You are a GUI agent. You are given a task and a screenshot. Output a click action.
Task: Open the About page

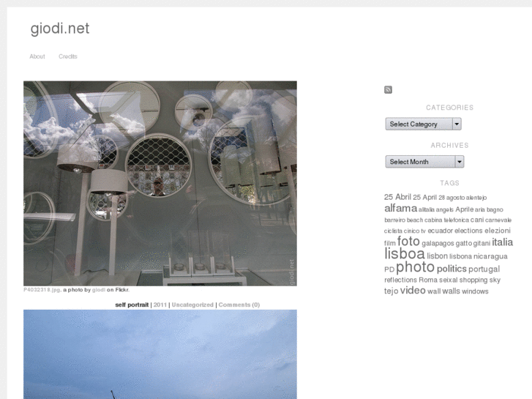pyautogui.click(x=37, y=56)
